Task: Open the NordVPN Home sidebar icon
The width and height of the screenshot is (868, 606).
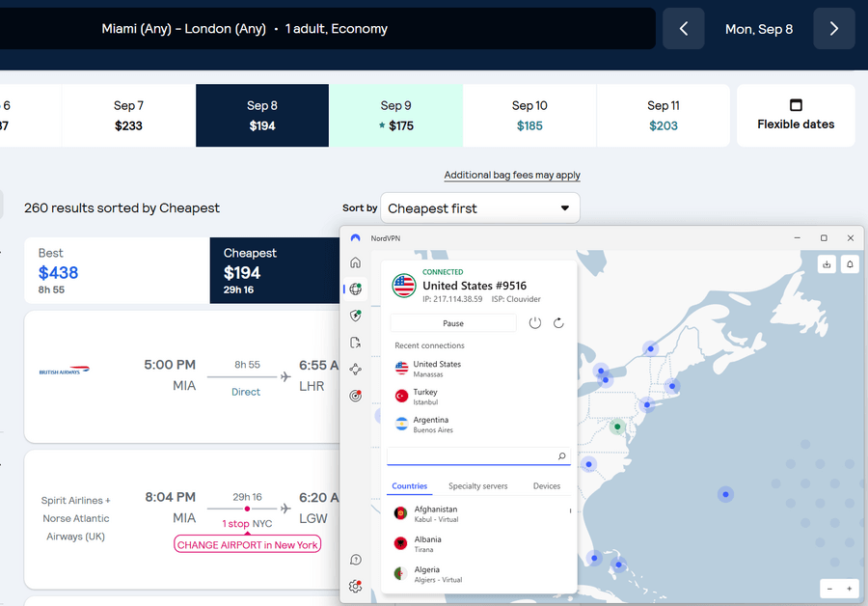Action: coord(355,262)
